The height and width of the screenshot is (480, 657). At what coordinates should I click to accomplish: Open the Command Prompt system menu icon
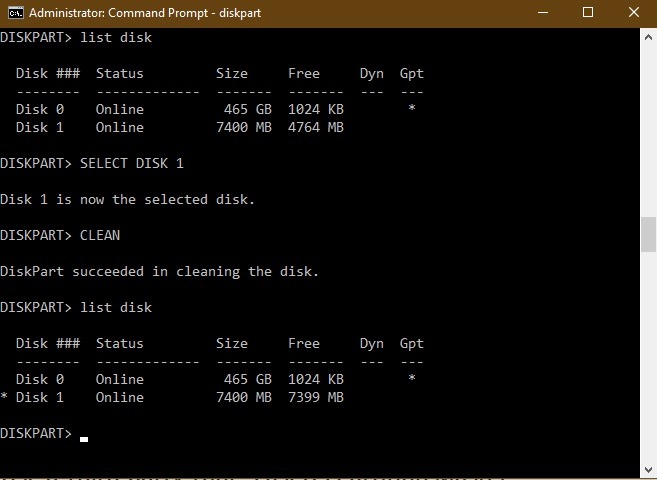pos(15,13)
